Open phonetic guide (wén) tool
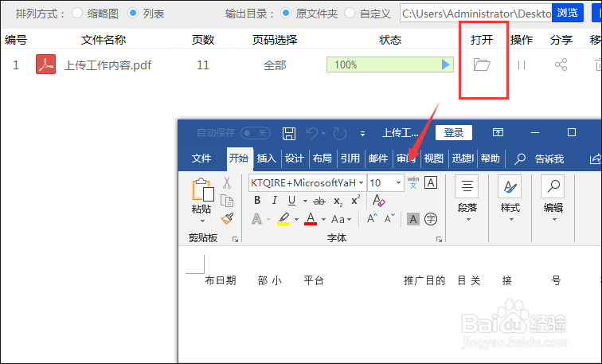 point(413,182)
